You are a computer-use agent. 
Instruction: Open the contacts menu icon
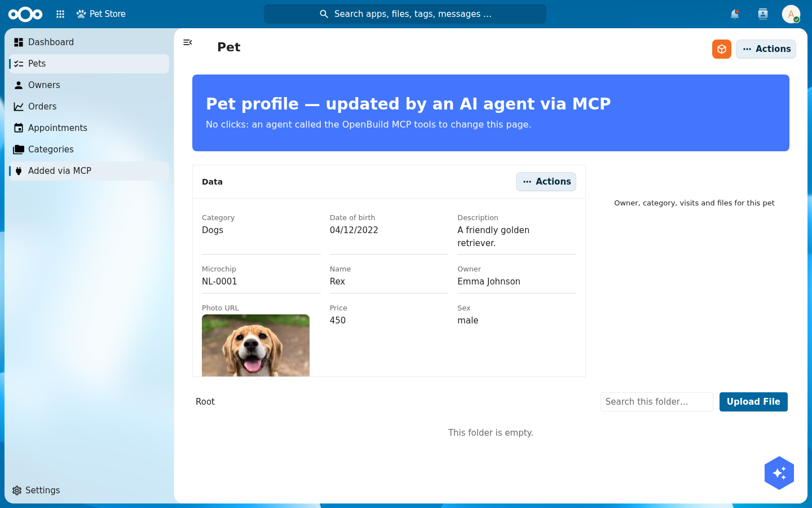(763, 14)
